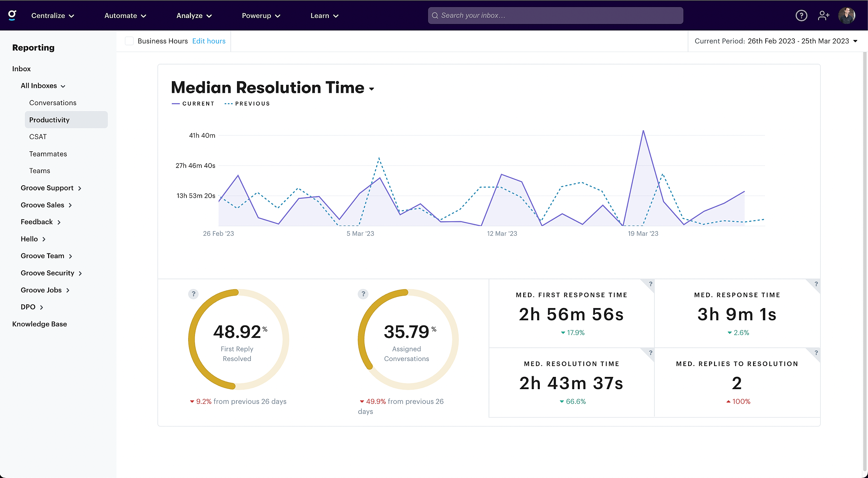Open the user profile avatar
Screen dimensions: 868x478
847,16
